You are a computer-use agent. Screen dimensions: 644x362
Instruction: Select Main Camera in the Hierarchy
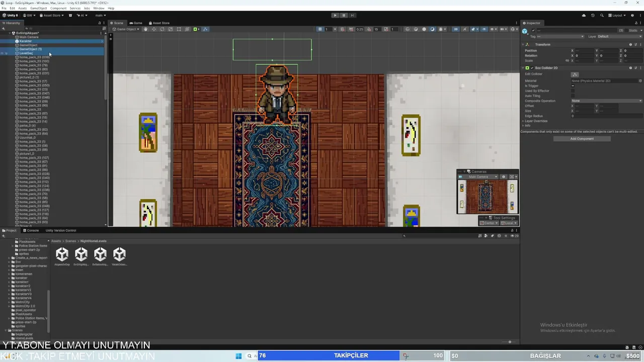point(29,37)
